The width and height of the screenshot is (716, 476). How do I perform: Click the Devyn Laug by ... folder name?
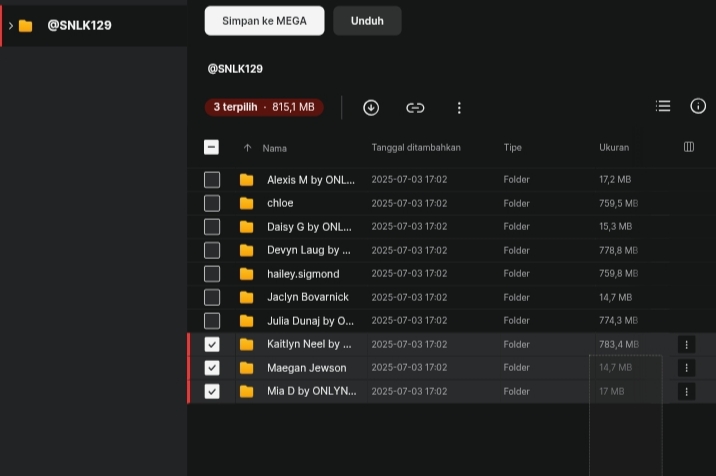point(309,250)
